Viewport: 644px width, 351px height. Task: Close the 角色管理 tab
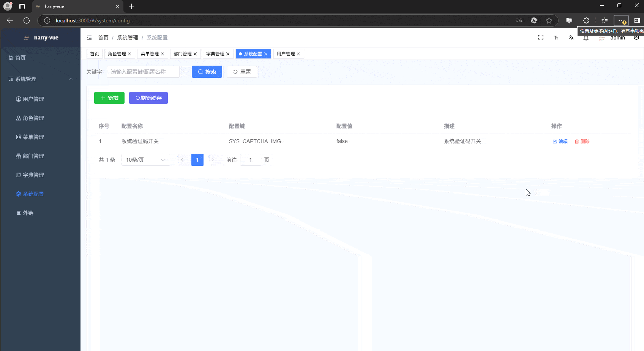click(129, 54)
